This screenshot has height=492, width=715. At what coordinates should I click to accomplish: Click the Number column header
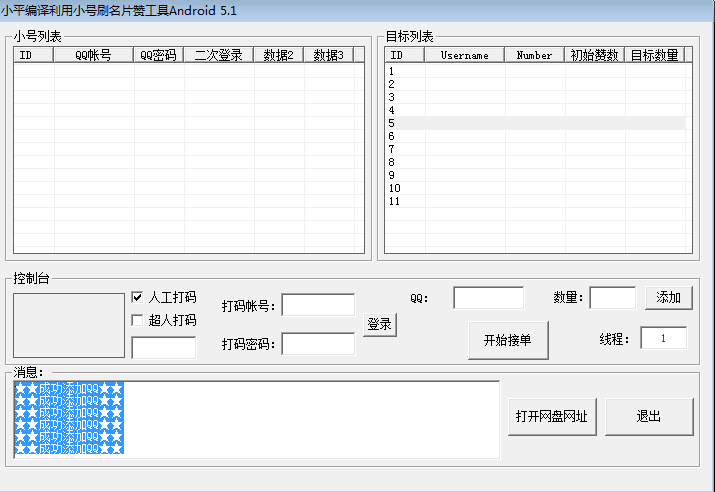pos(534,55)
